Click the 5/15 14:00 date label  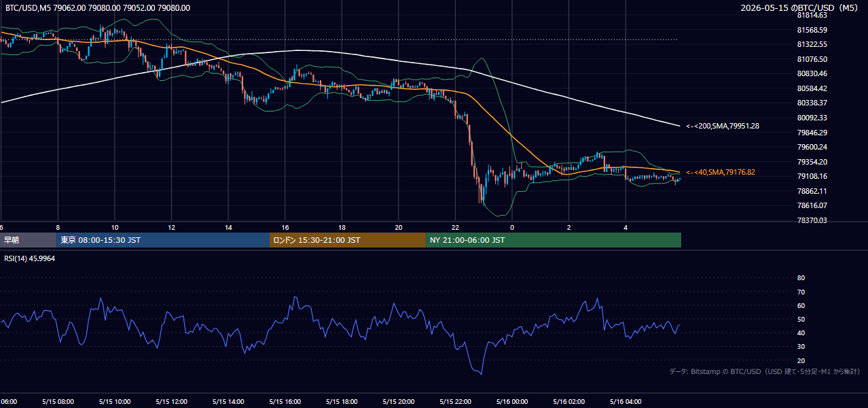(229, 402)
